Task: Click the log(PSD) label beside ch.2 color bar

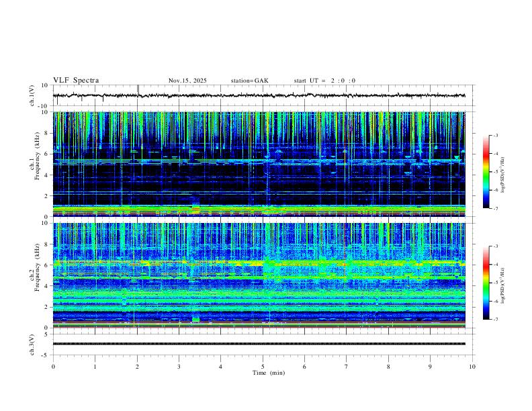Action: [503, 286]
